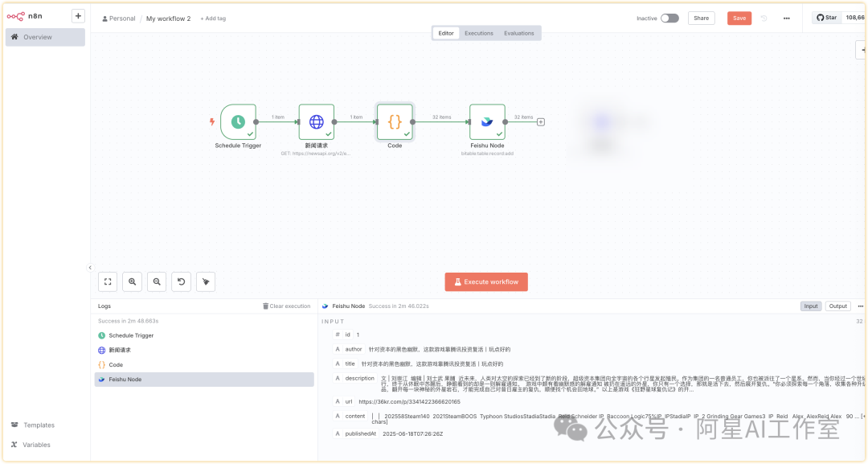The width and height of the screenshot is (868, 464).
Task: Click the n8n logo icon
Action: click(x=15, y=16)
